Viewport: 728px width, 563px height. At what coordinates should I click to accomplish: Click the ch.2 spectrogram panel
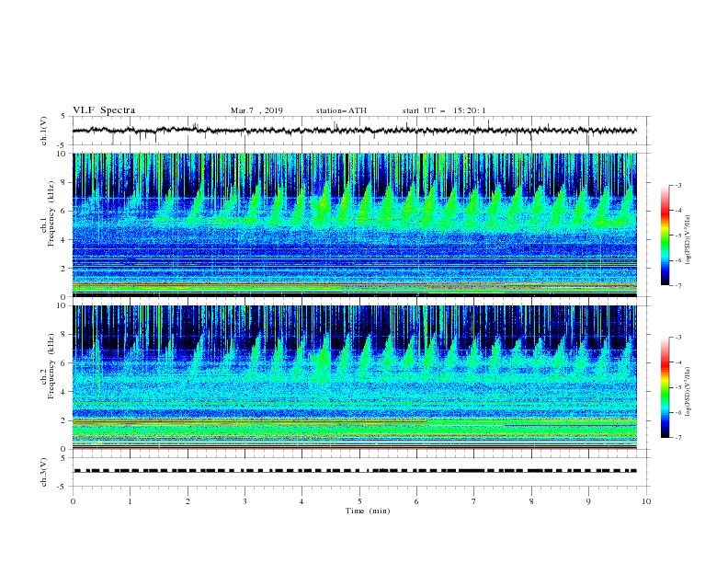(355, 377)
